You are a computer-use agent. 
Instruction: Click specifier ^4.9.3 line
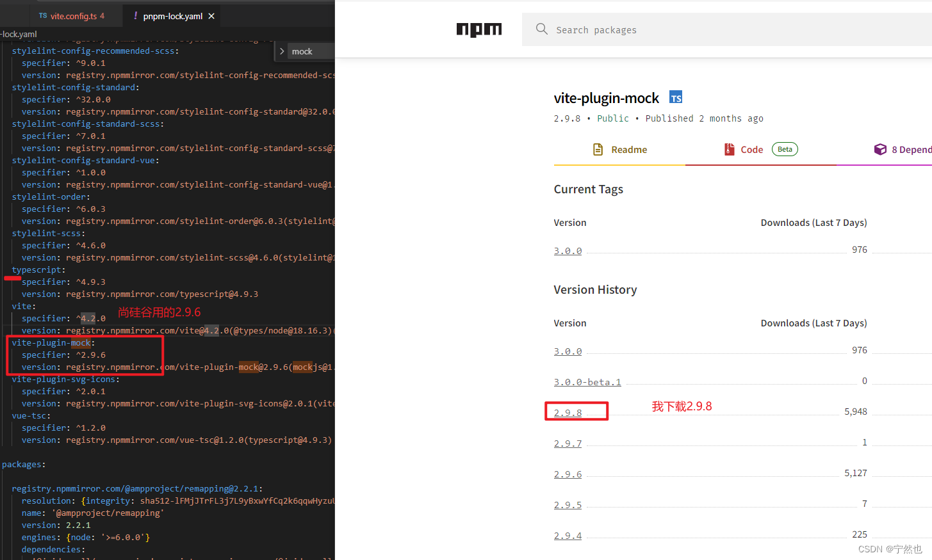[63, 282]
